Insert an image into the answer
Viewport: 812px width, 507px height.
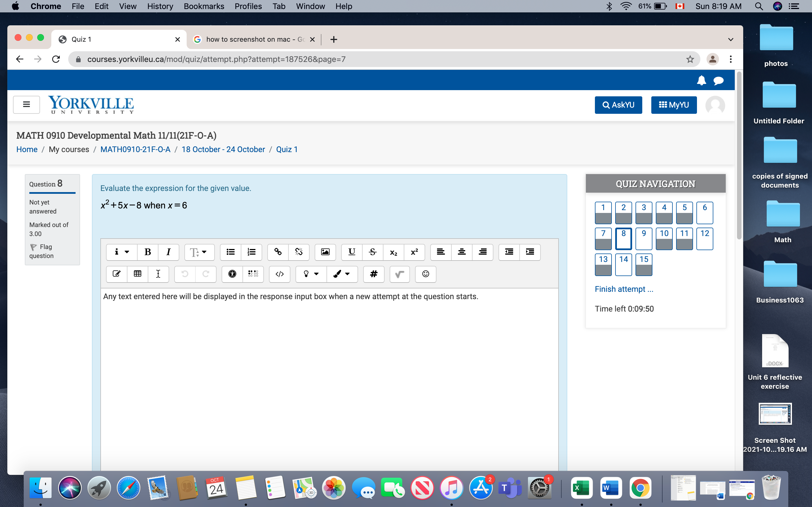coord(325,252)
